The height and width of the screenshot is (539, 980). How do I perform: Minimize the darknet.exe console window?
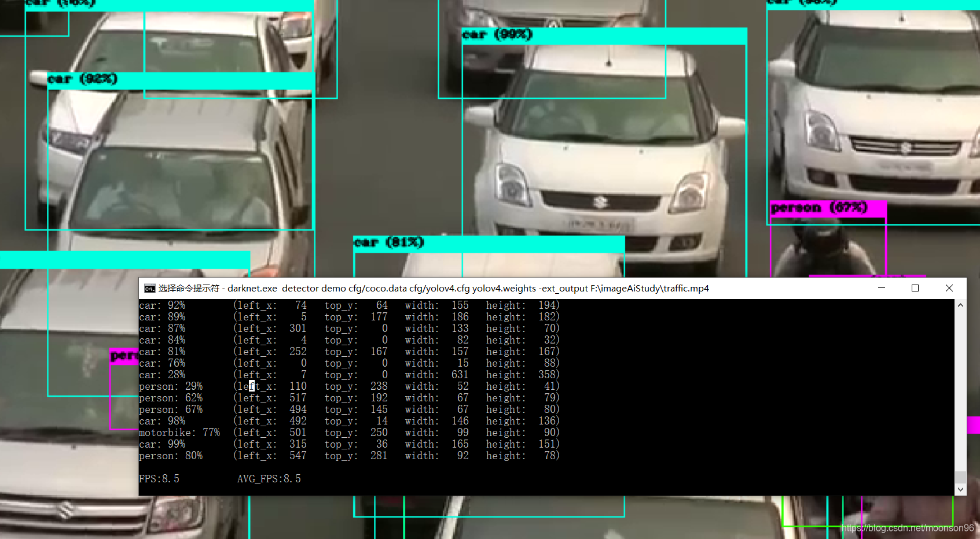point(882,288)
